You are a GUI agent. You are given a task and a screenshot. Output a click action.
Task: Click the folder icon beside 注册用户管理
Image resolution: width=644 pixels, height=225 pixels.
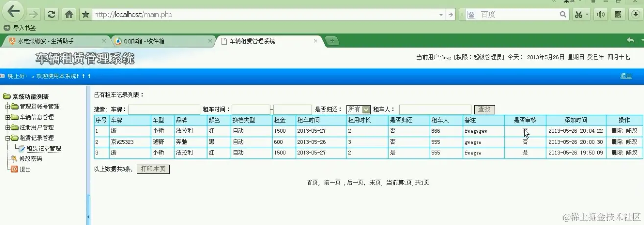15,127
